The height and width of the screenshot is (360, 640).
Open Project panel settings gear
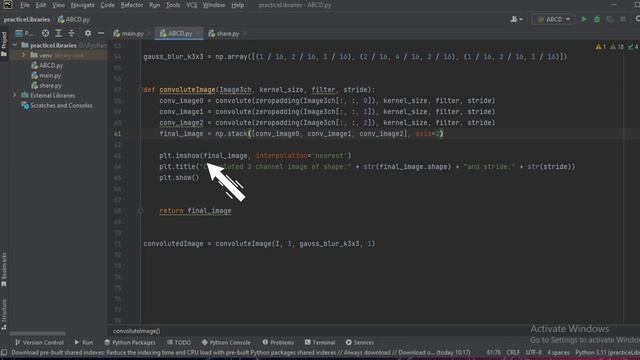[x=88, y=33]
